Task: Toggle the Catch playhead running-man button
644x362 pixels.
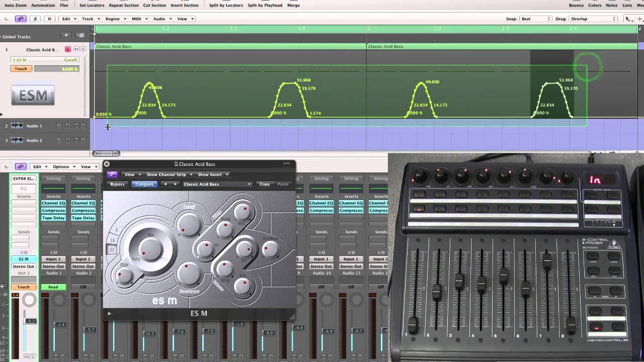Action: click(35, 19)
